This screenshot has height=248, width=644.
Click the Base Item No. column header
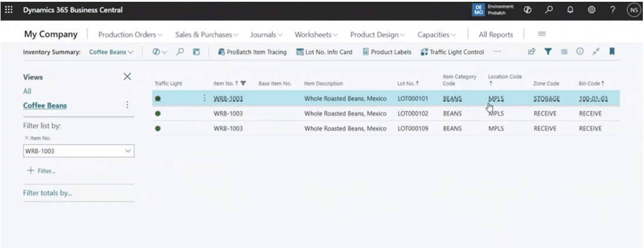[x=275, y=84]
